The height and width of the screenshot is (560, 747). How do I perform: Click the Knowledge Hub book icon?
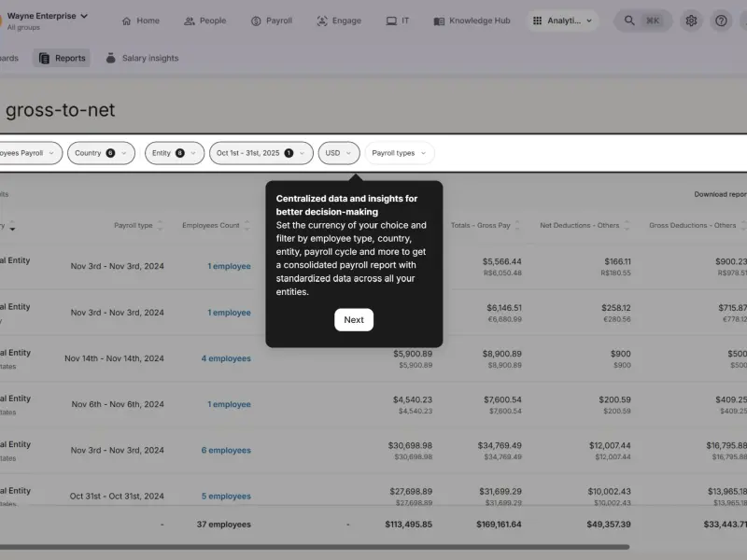(x=439, y=21)
